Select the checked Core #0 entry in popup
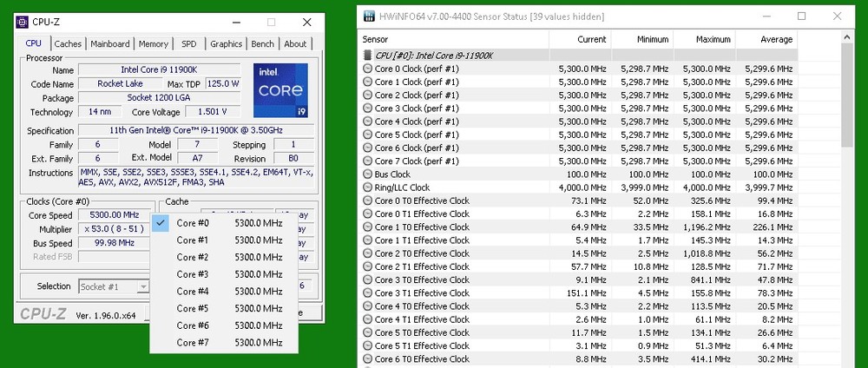 tap(224, 223)
